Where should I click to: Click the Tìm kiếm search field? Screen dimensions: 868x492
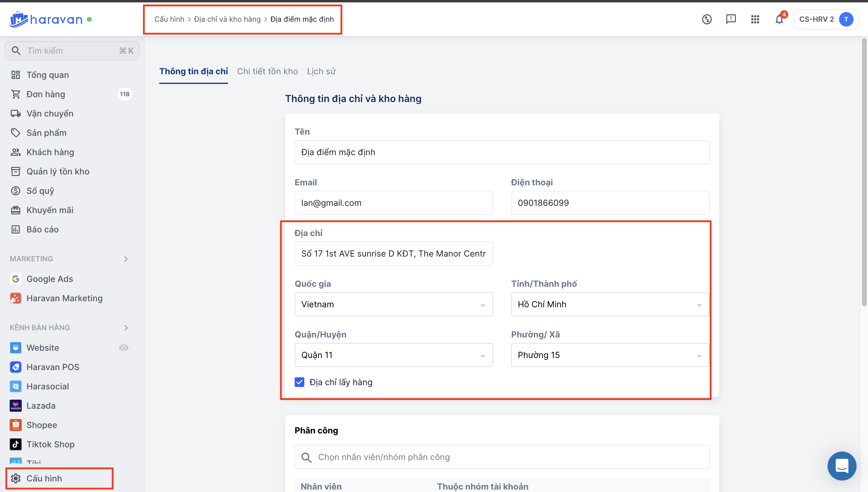point(72,51)
